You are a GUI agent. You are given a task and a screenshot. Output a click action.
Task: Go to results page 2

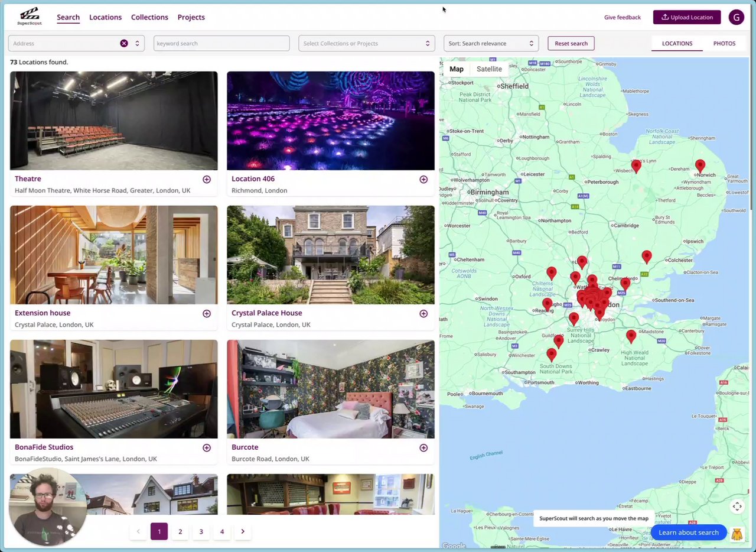180,531
